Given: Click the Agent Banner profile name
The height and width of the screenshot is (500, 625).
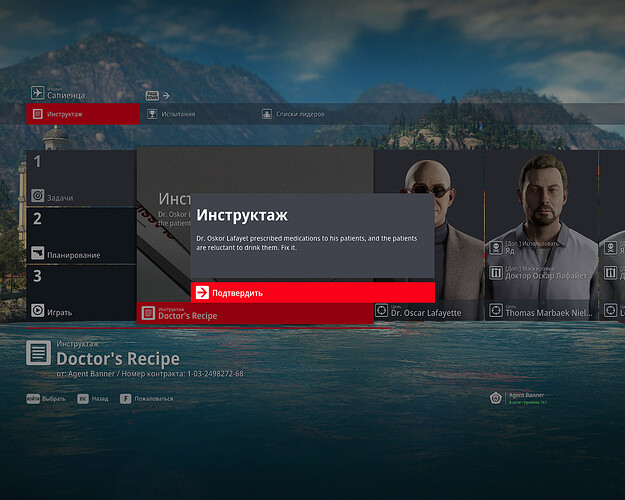Looking at the screenshot, I should tap(526, 395).
